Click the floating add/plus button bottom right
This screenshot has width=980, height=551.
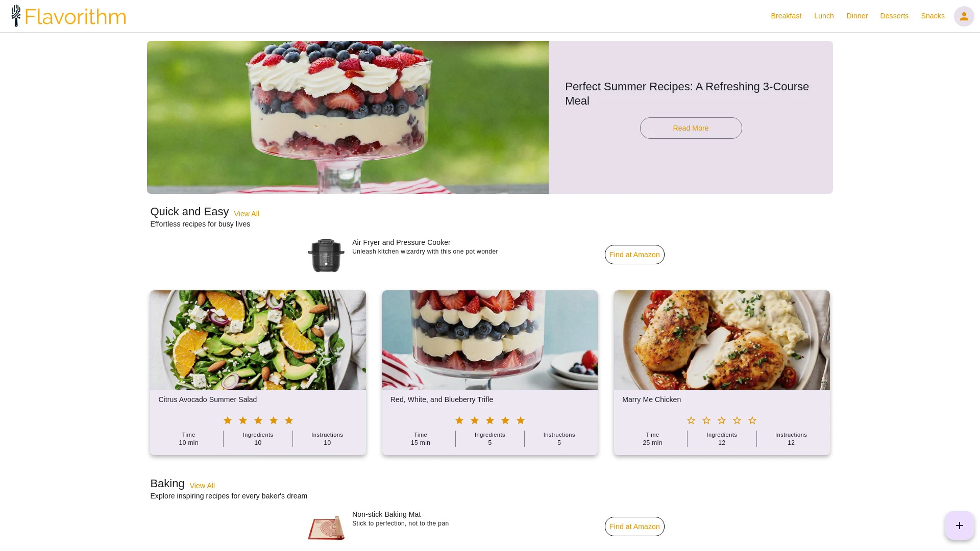(959, 525)
